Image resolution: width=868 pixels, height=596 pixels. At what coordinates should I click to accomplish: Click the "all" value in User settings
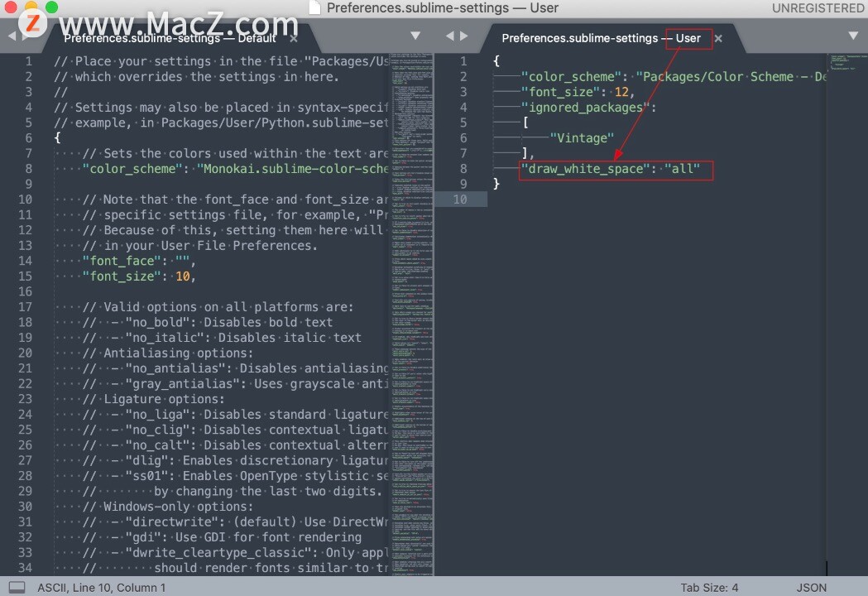682,168
